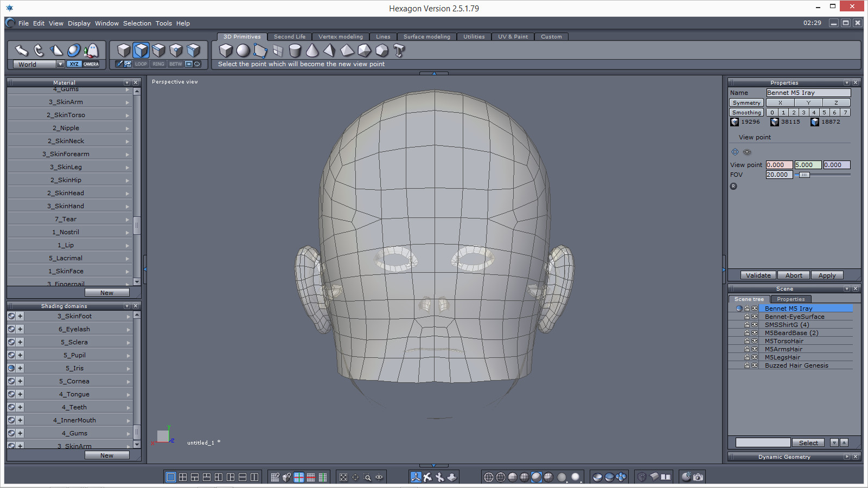The width and height of the screenshot is (868, 488).
Task: Click the Smoothing button
Action: tap(746, 113)
